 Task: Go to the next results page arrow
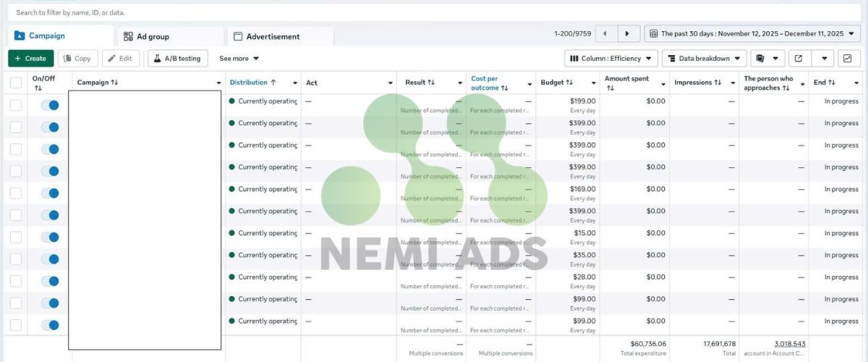628,33
